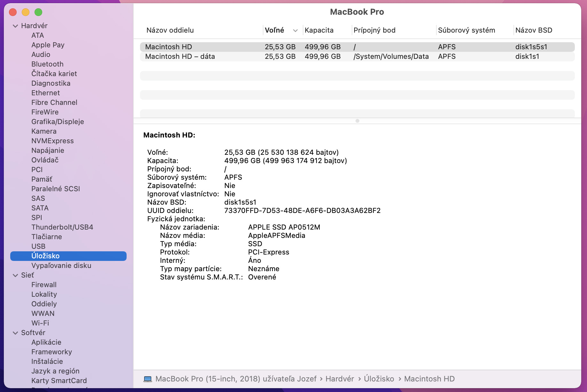
Task: Click disk1s1 BSD name cell
Action: coord(527,57)
